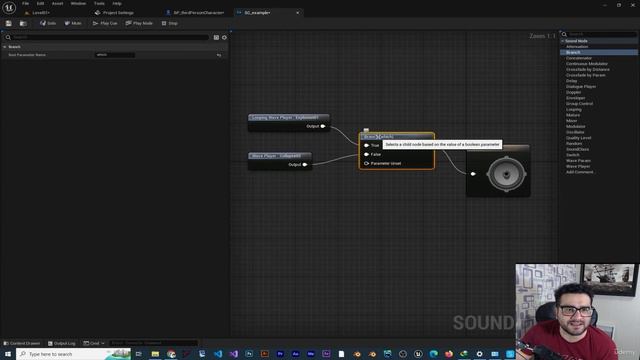This screenshot has height=360, width=640.
Task: Click the Browse to asset icon
Action: tap(23, 23)
